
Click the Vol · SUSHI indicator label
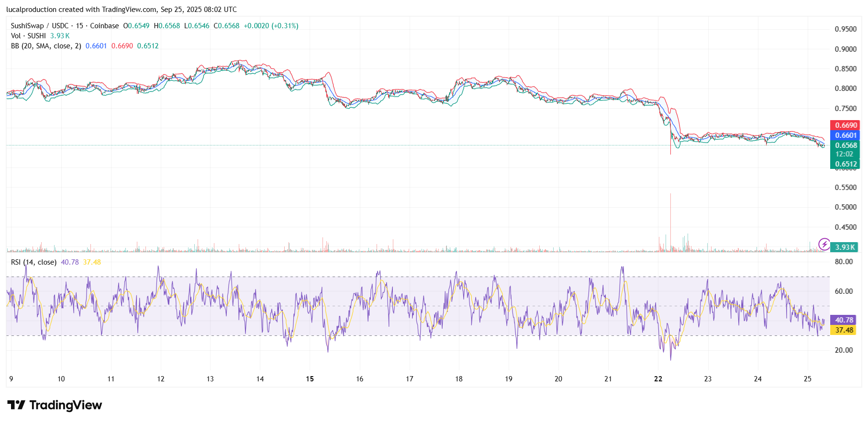tap(28, 36)
